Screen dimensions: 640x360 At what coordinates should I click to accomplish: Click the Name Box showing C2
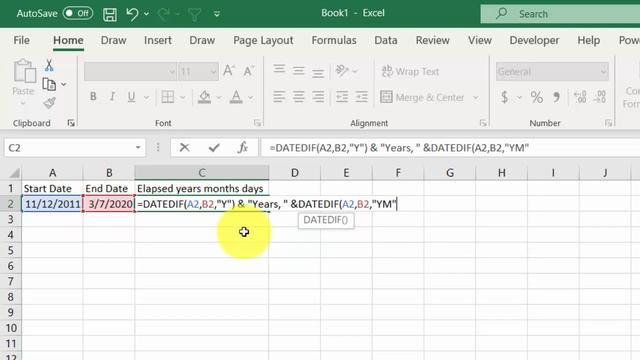click(x=75, y=148)
